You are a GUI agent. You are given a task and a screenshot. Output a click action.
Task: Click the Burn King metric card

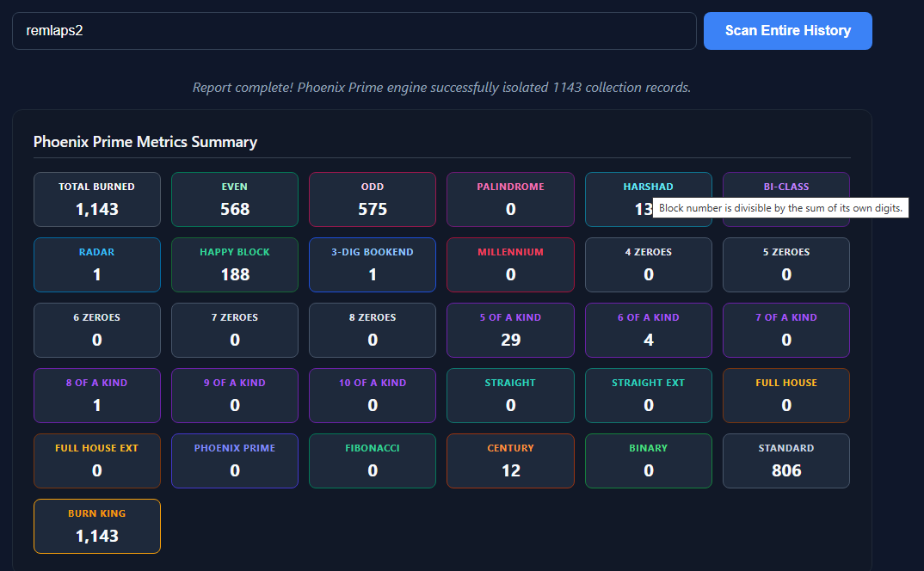[x=97, y=526]
